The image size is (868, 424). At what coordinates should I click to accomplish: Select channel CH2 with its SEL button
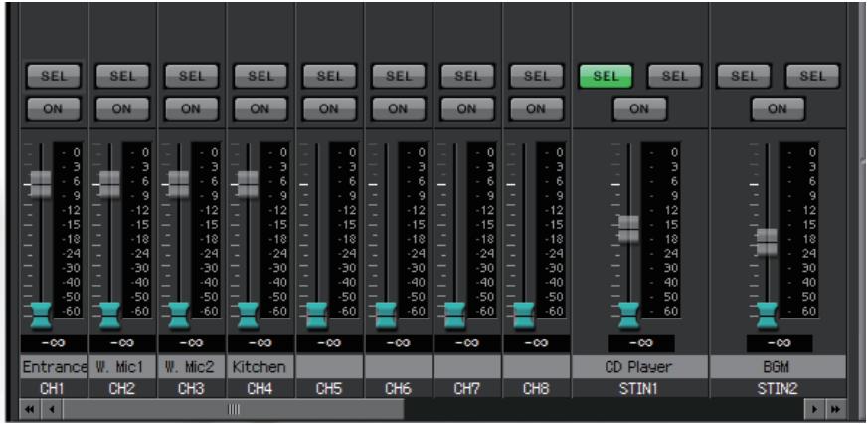pos(122,76)
